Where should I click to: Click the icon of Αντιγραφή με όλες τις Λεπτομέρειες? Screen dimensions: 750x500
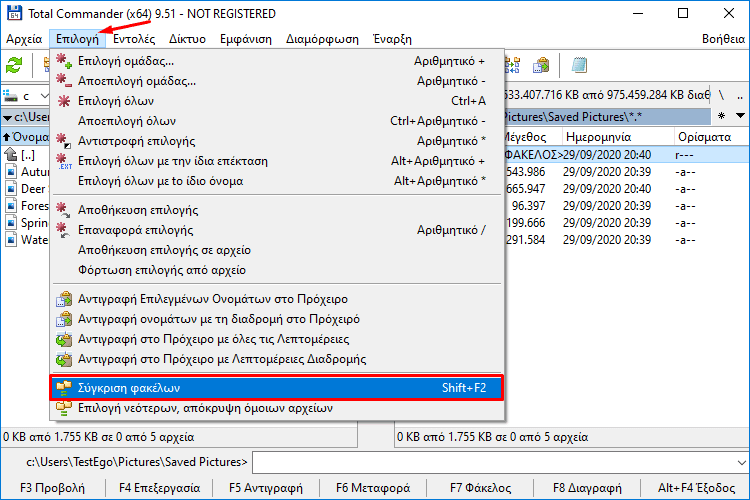click(64, 339)
